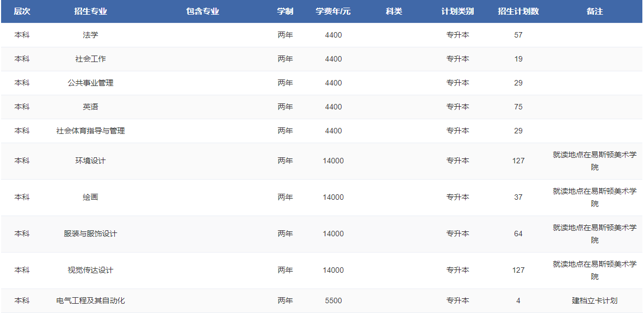Select the 包含专业 column header
The height and width of the screenshot is (313, 644).
(202, 11)
